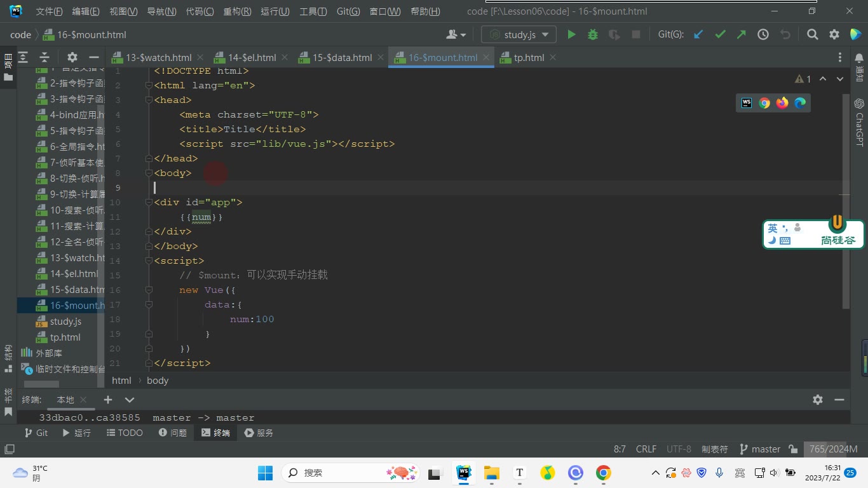
Task: Open the Git(G) menu
Action: [x=348, y=11]
